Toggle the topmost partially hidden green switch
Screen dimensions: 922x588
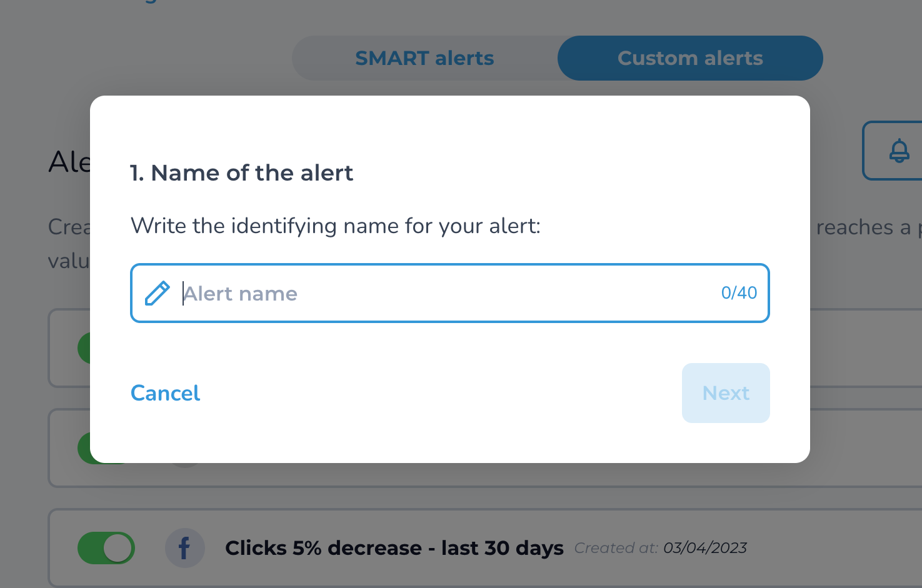(84, 348)
